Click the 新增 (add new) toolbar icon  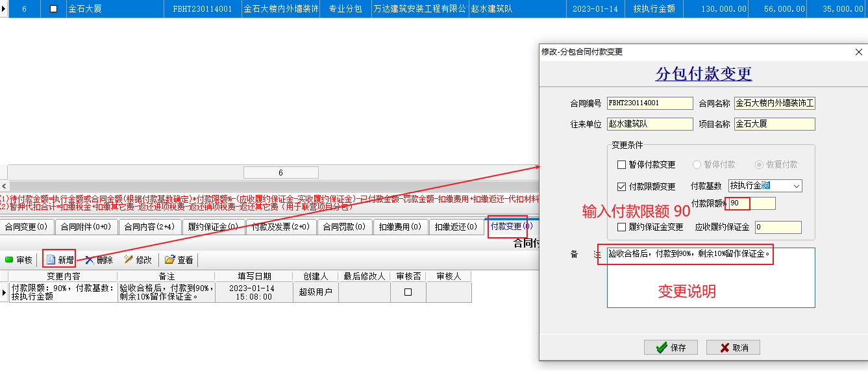click(x=51, y=260)
